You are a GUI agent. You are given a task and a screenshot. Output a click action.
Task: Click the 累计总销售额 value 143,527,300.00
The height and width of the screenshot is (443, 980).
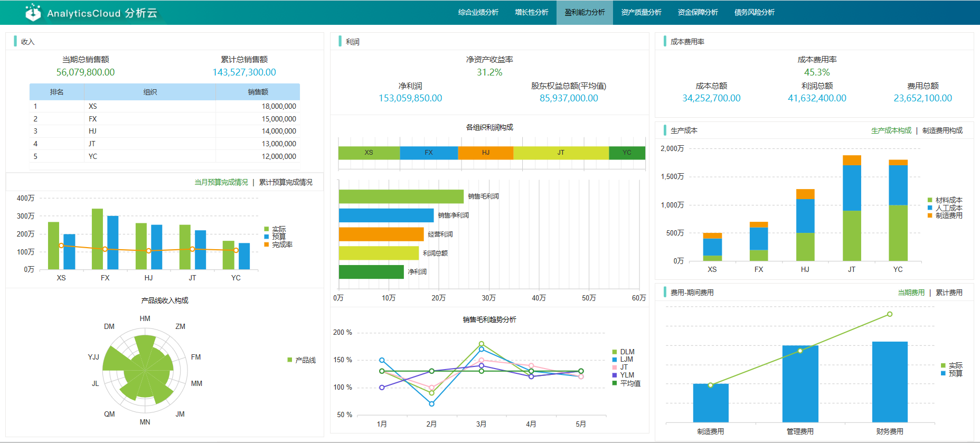pos(244,72)
